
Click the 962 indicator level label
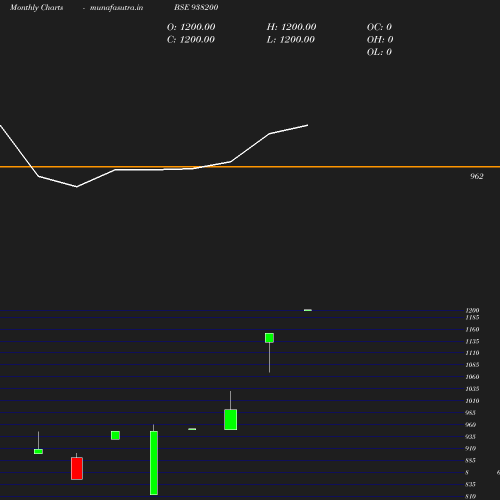pyautogui.click(x=477, y=176)
